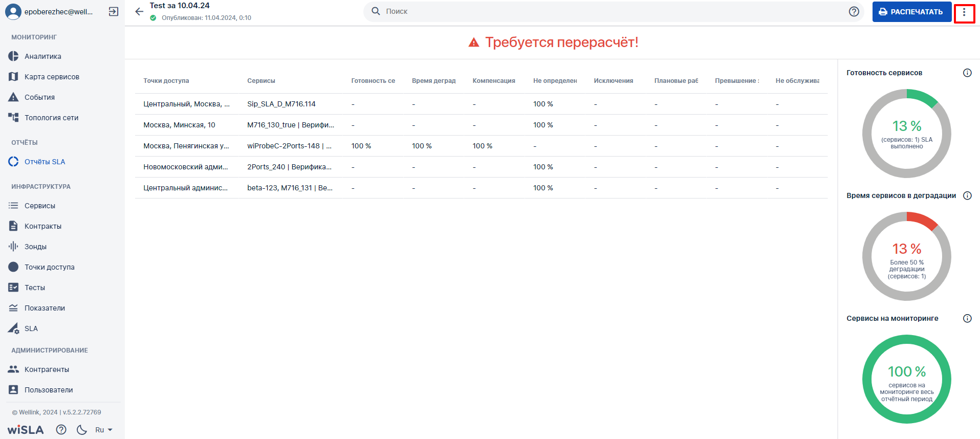Show info for Время сервисов в деградации
Viewport: 980px width, 439px height.
coord(967,195)
